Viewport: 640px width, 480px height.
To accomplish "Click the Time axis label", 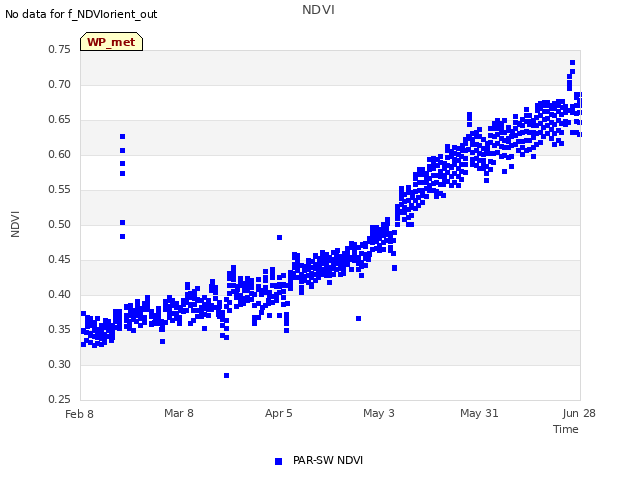I will pyautogui.click(x=565, y=429).
